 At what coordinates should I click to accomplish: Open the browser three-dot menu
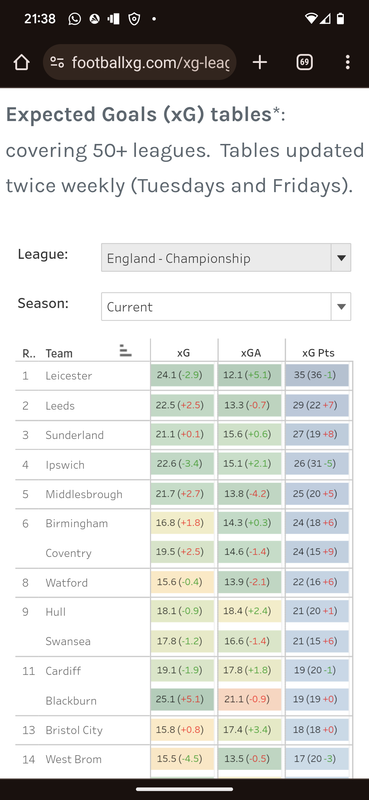pos(348,62)
